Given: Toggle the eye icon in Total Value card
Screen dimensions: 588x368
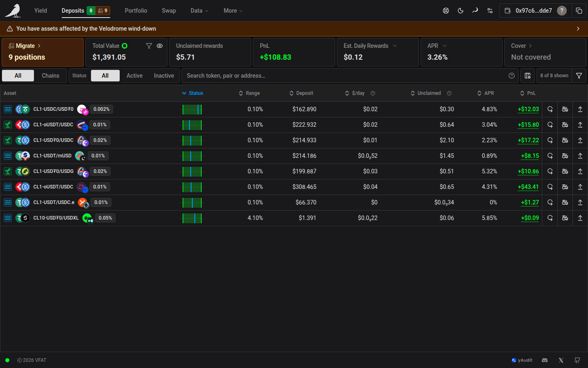Looking at the screenshot, I should point(160,46).
